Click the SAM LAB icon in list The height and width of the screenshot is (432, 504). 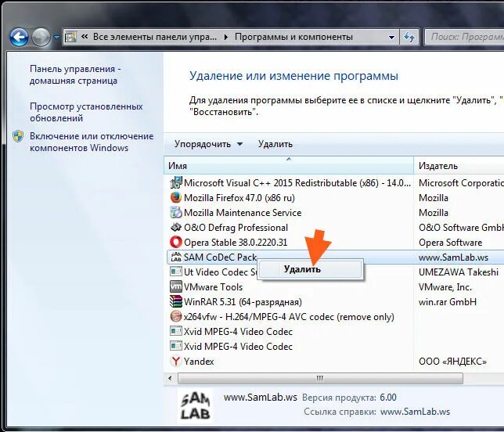(x=176, y=257)
